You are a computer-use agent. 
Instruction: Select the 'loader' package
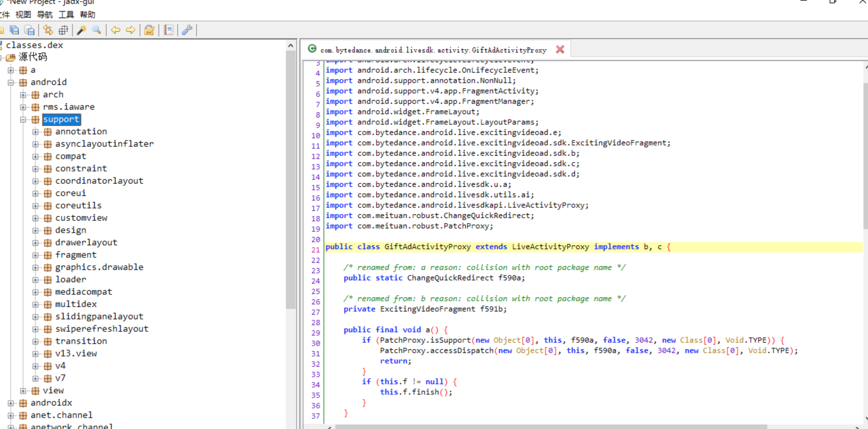pyautogui.click(x=70, y=280)
